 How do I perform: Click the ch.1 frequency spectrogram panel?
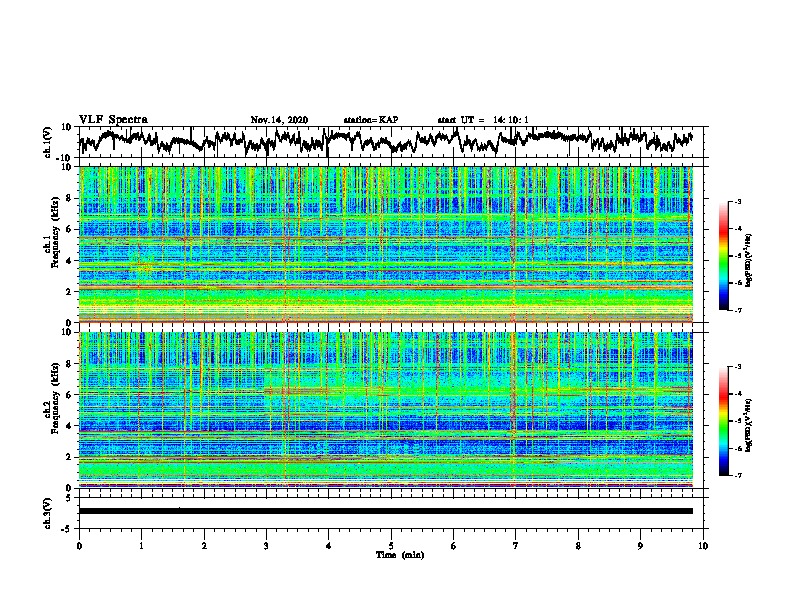[x=386, y=244]
